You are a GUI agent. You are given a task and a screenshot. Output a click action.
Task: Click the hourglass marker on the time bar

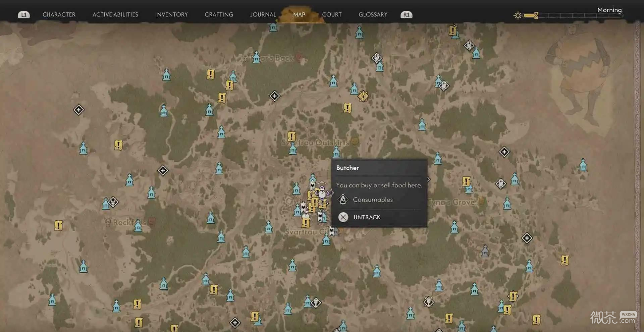(x=536, y=15)
